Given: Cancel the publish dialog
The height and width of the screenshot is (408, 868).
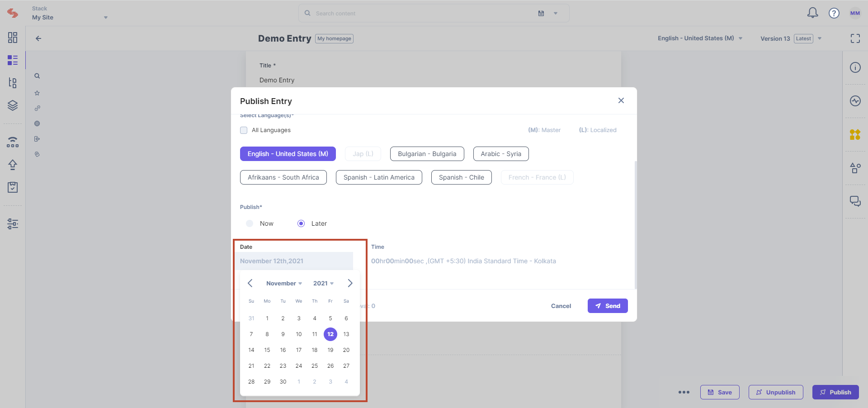Looking at the screenshot, I should point(561,306).
